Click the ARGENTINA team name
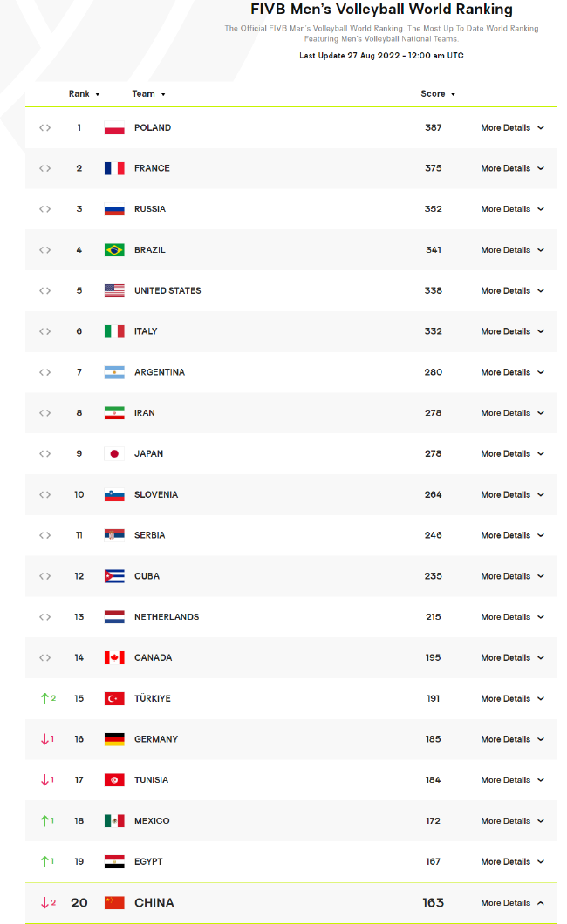This screenshot has height=924, width=567. coord(160,373)
